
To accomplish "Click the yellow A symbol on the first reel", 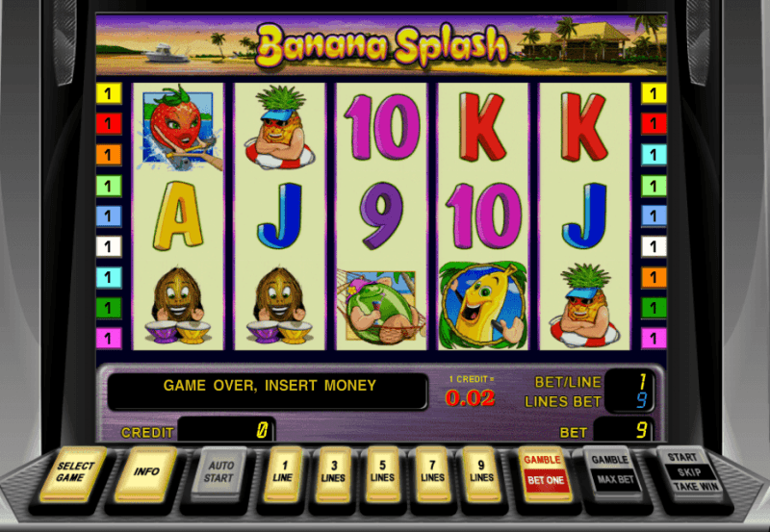I will click(x=178, y=215).
